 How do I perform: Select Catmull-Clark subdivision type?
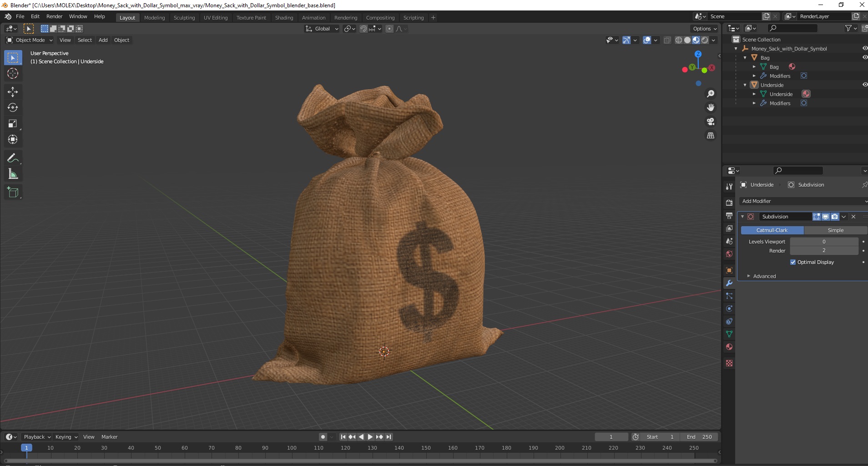(772, 230)
